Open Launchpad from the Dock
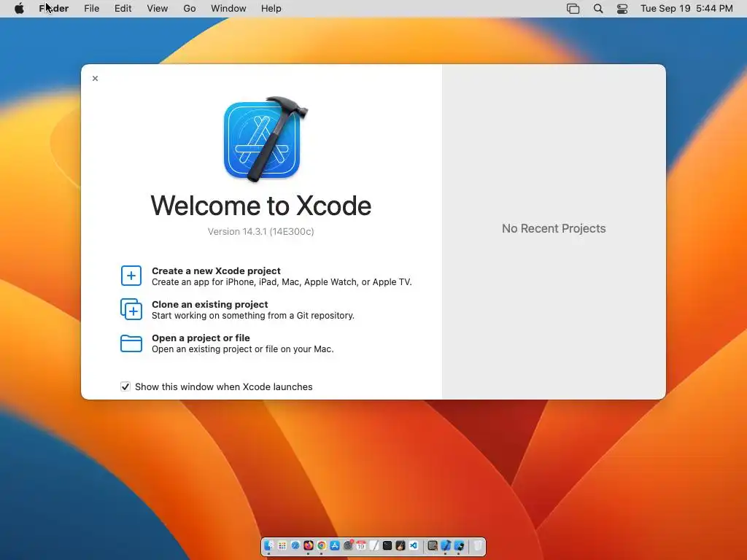 pyautogui.click(x=282, y=545)
